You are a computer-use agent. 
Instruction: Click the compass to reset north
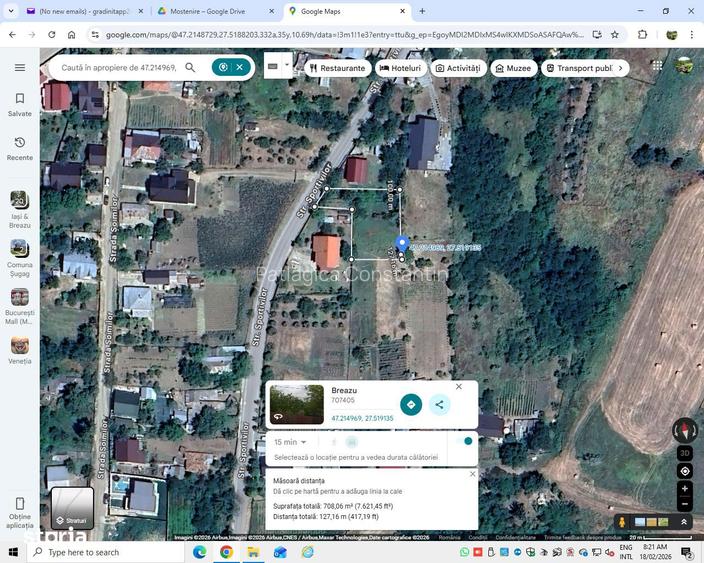tap(684, 430)
